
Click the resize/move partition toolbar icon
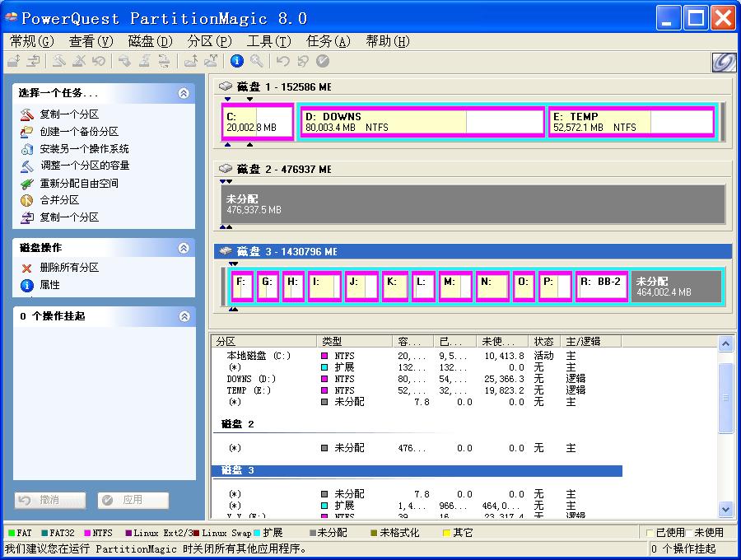click(x=14, y=61)
